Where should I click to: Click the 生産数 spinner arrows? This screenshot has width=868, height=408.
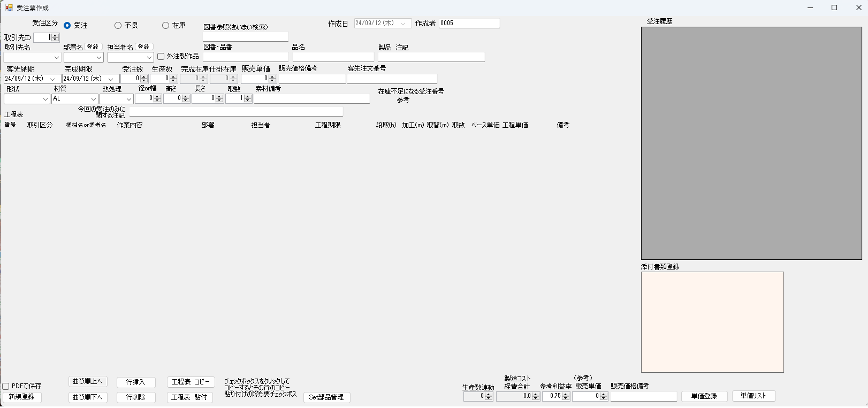coord(173,79)
